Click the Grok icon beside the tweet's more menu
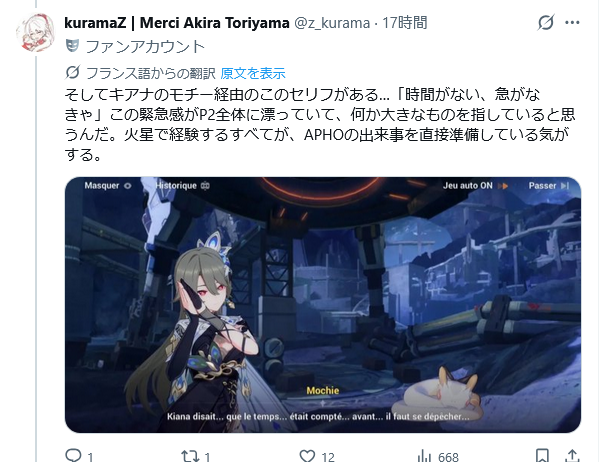This screenshot has height=462, width=609. click(x=546, y=22)
